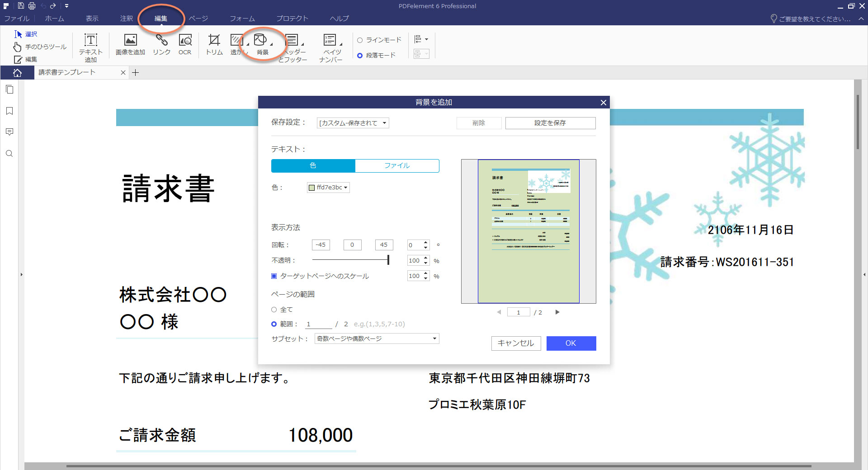Viewport: 868px width, 470px height.
Task: Select 段落モード radio button
Action: [360, 56]
